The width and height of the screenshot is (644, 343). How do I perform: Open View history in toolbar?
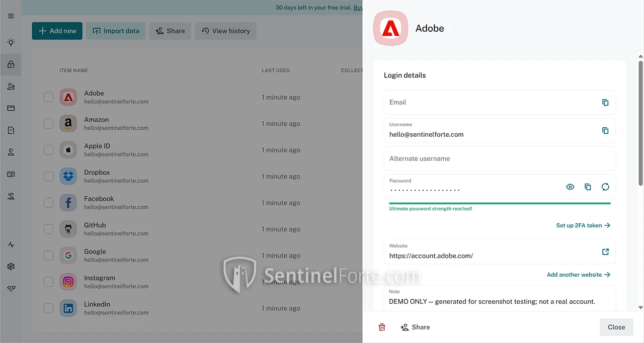[x=225, y=31]
